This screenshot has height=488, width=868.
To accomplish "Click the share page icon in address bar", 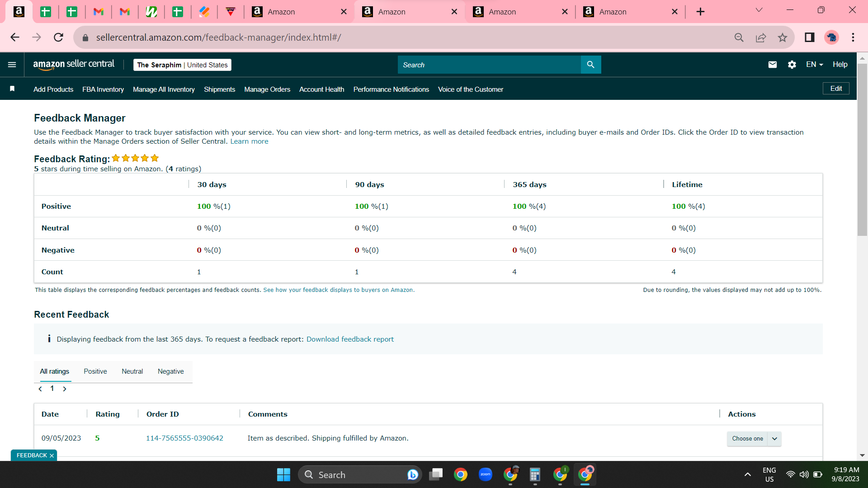I will click(x=761, y=38).
